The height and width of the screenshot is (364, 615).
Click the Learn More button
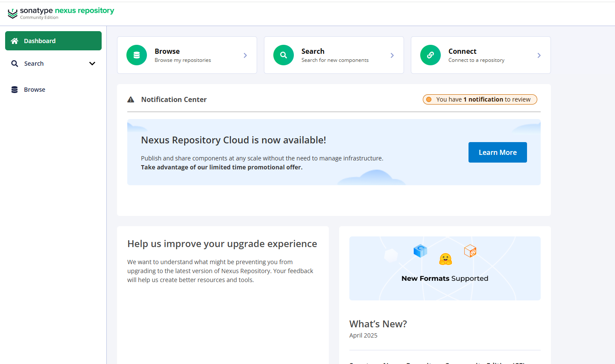[x=498, y=152]
